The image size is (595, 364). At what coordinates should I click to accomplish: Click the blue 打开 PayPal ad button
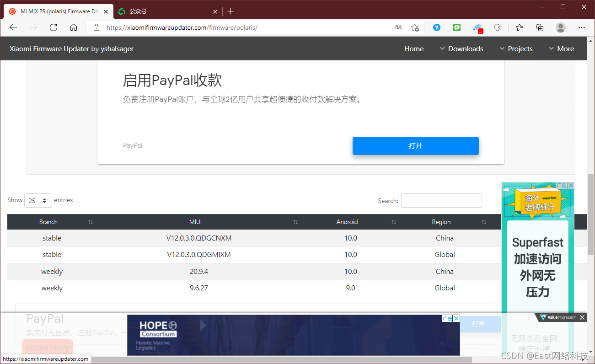click(415, 146)
